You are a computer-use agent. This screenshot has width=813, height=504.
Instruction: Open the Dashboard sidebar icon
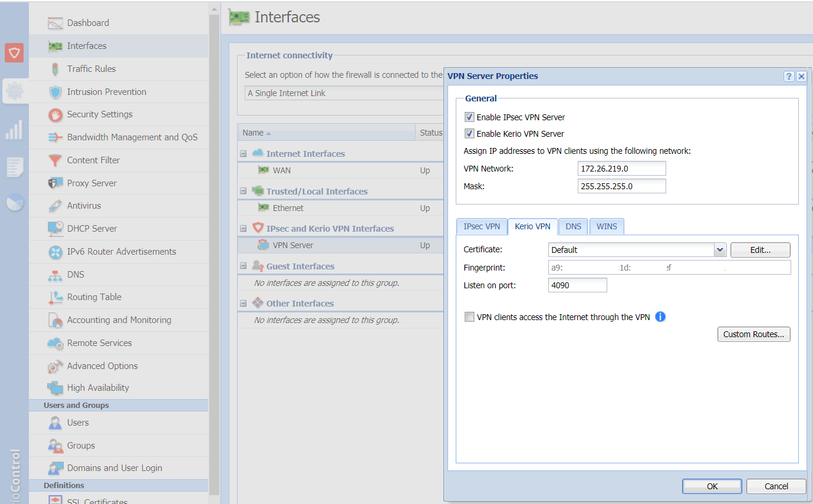click(x=55, y=23)
